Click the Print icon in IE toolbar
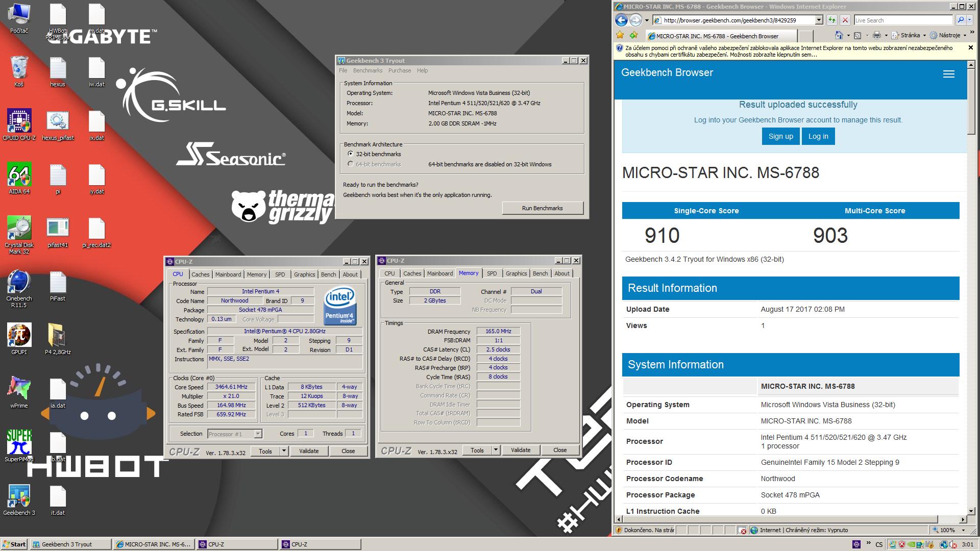This screenshot has width=980, height=551. coord(877,35)
